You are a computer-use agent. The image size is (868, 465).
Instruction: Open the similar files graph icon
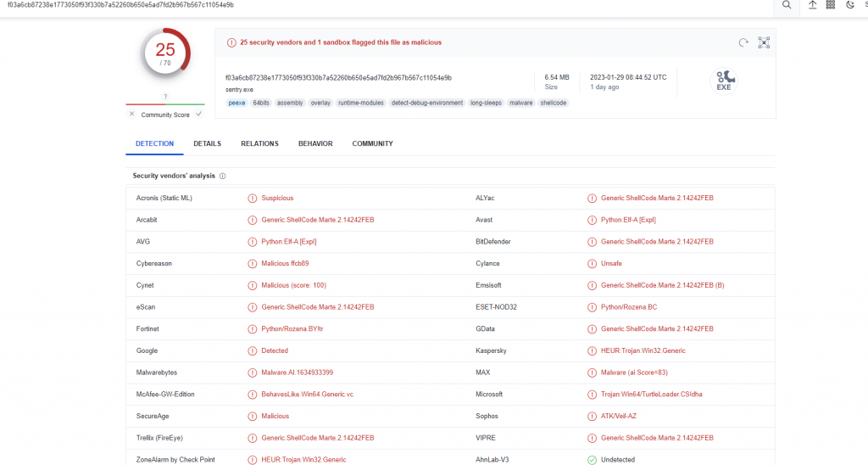coord(764,42)
